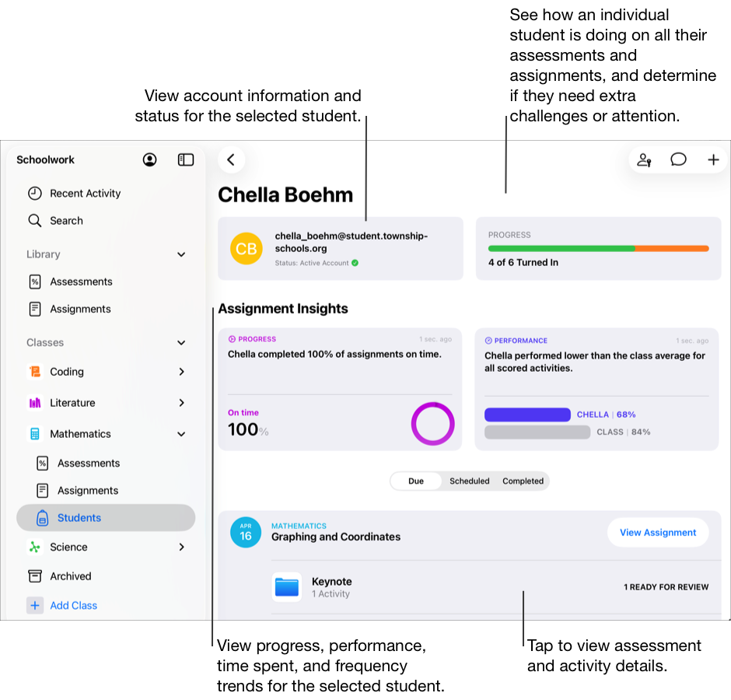
Task: Click the View Assignment button
Action: pos(658,532)
